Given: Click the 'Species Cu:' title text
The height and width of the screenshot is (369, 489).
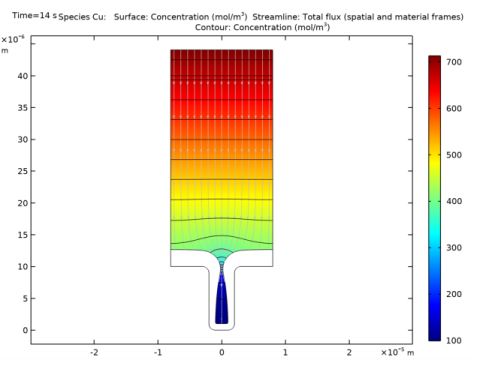Looking at the screenshot, I should point(82,17).
